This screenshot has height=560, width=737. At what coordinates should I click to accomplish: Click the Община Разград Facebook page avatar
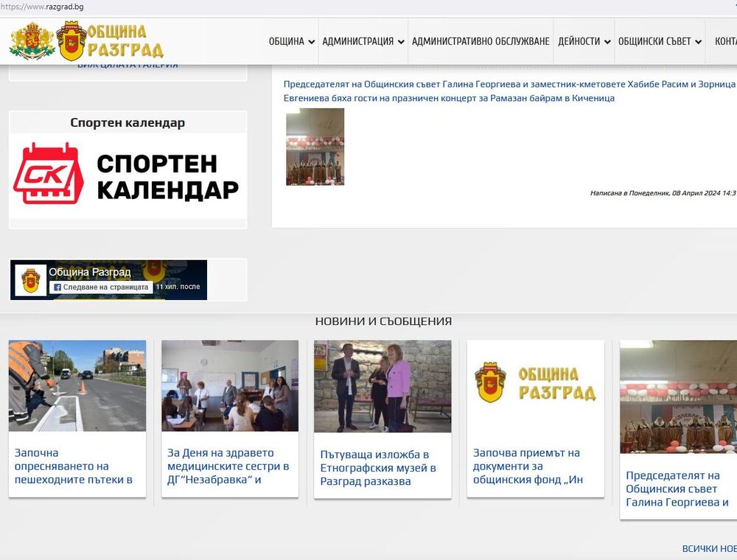pos(31,280)
